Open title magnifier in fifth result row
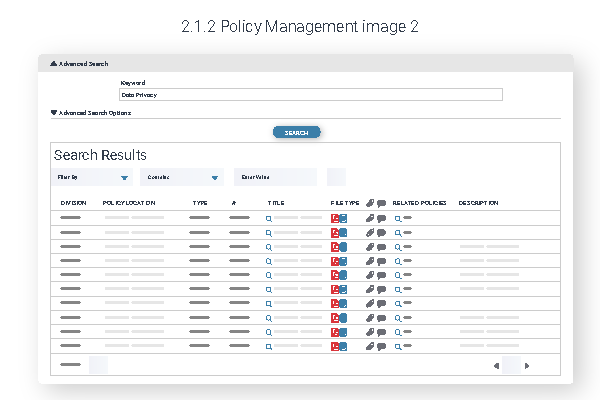600x400 pixels. click(269, 275)
